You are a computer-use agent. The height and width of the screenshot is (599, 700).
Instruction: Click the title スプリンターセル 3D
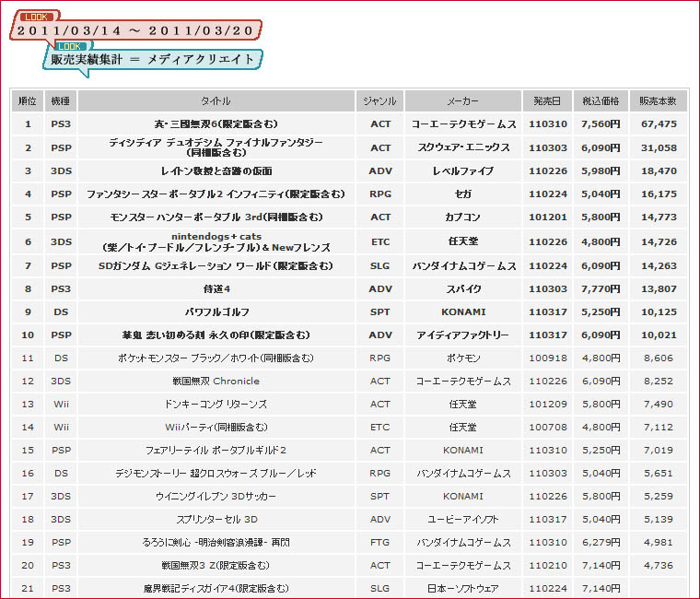point(217,520)
